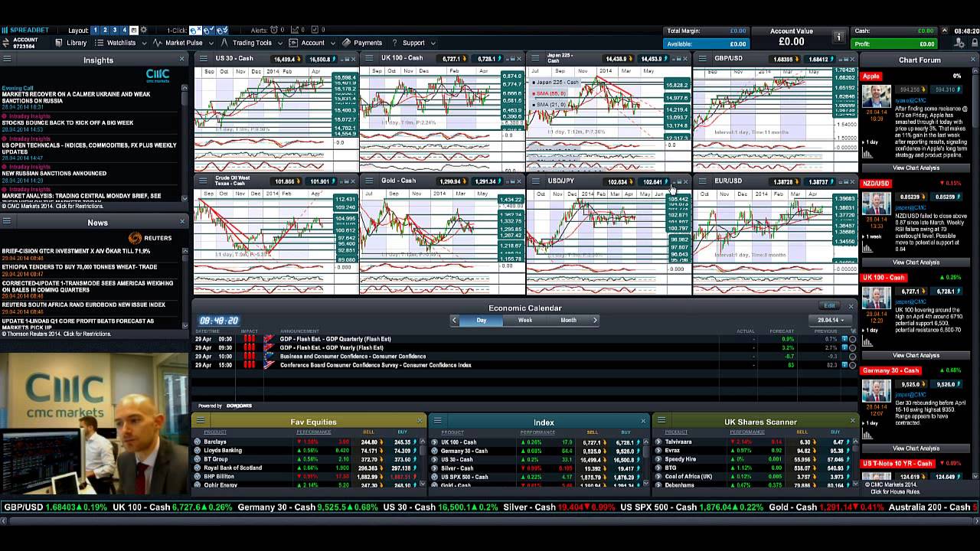Viewport: 980px width, 551px height.
Task: Open the USD/JPY chart hamburger menu
Action: pos(535,181)
